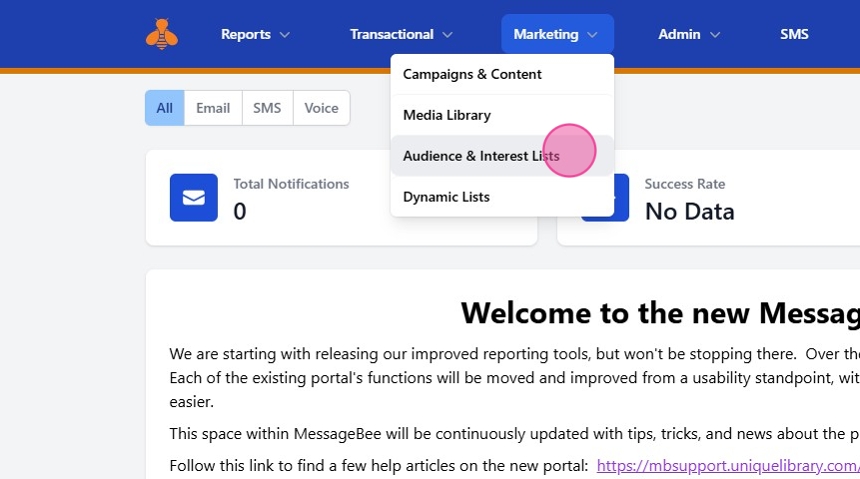Click the MessageBee bee logo

(x=162, y=34)
